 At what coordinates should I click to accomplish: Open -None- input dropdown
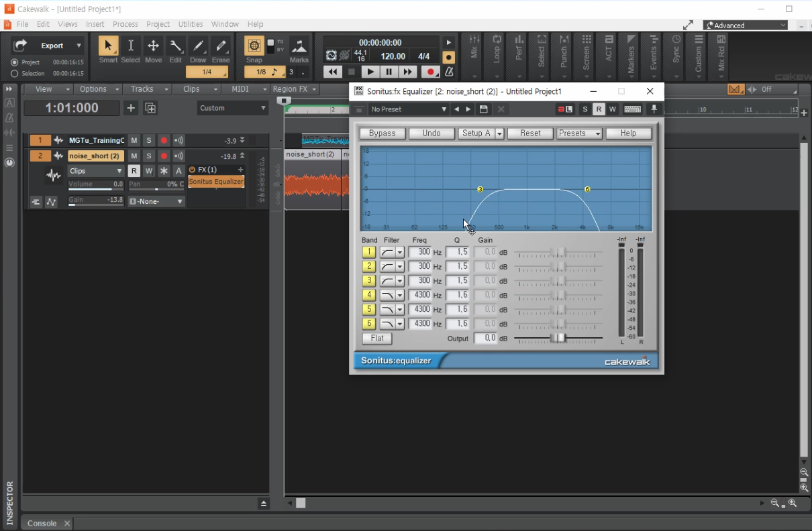[156, 201]
